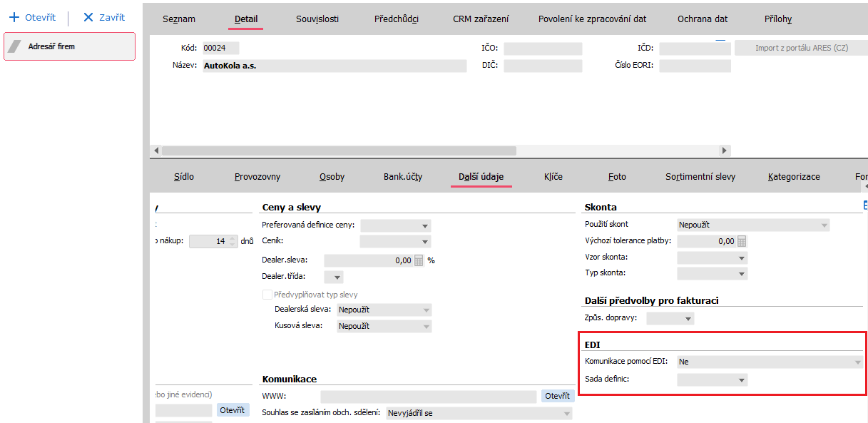Click the right arrow of horizontal scrollbar

click(x=725, y=151)
